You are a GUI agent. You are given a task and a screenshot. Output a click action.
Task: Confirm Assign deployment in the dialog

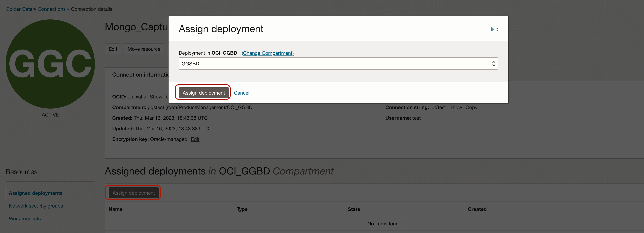tap(204, 93)
